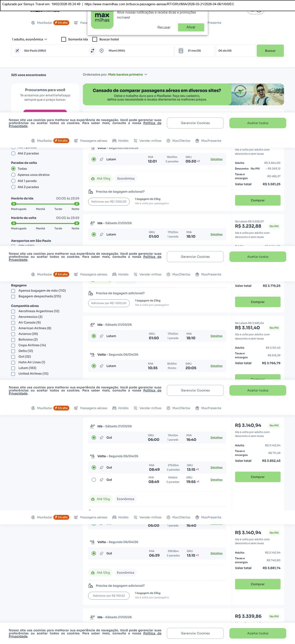Check the Somente ida checkbox
Screen dimensions: 295x644
click(x=64, y=40)
